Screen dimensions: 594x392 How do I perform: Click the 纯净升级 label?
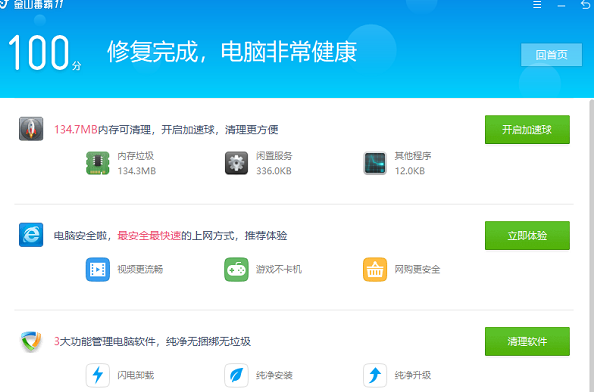click(x=413, y=375)
